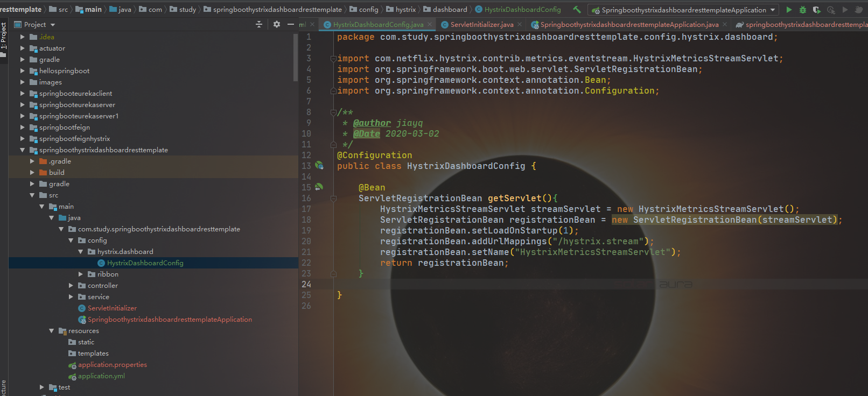Click 'hystrix' in the breadcrumb bar
This screenshot has width=868, height=396.
point(405,9)
